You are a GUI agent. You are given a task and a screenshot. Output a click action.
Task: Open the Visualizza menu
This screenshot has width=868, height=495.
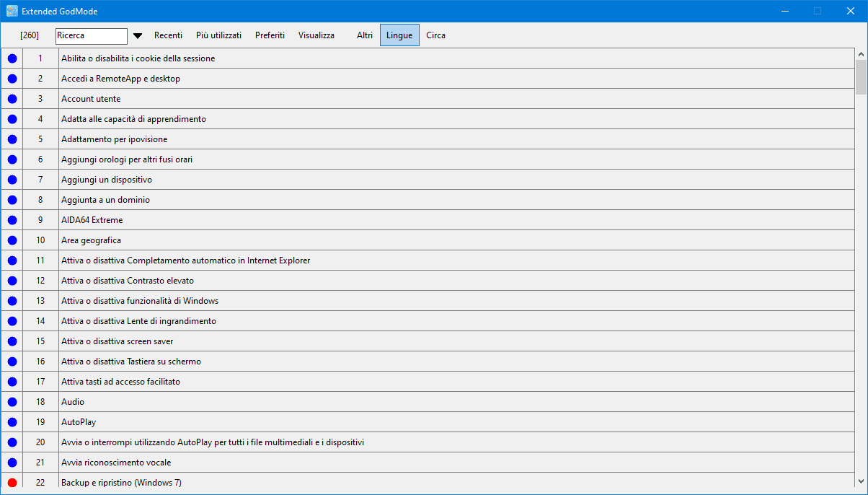point(316,35)
